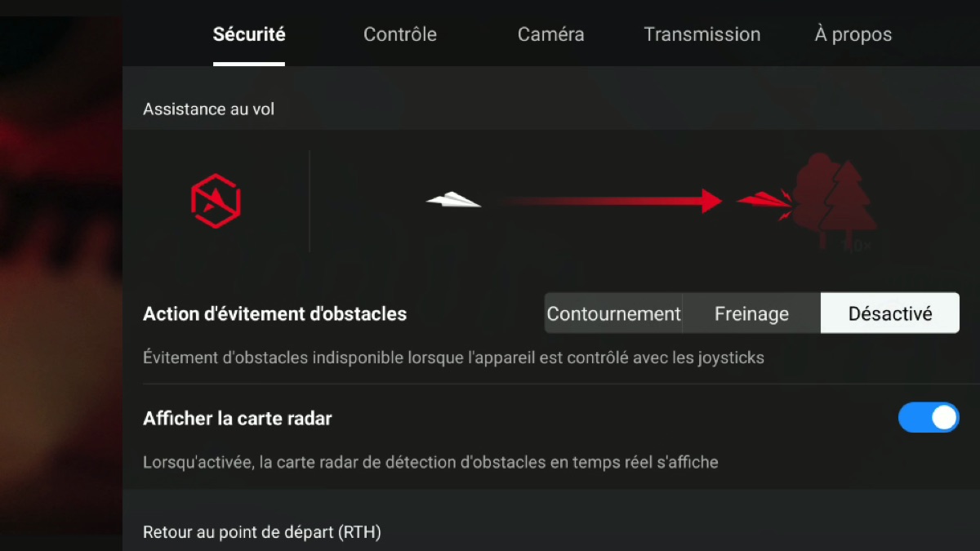Click the dark red trees obstacle icon
Viewport: 980px width, 551px height.
coord(833,201)
